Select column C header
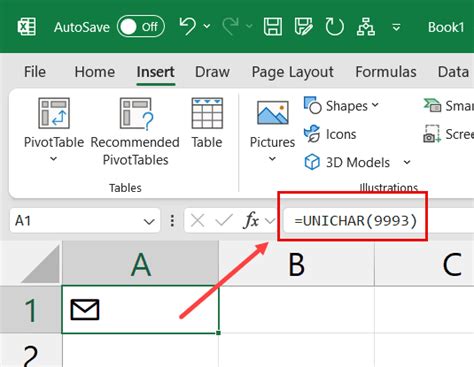Viewport: 474px width, 367px height. click(424, 264)
